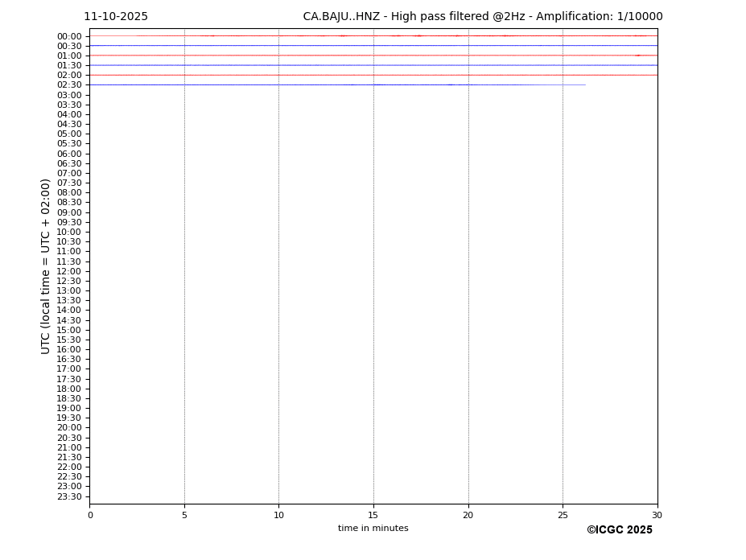Click the CA.BAJU..HNZ plot title
746x560 pixels.
[x=482, y=17]
